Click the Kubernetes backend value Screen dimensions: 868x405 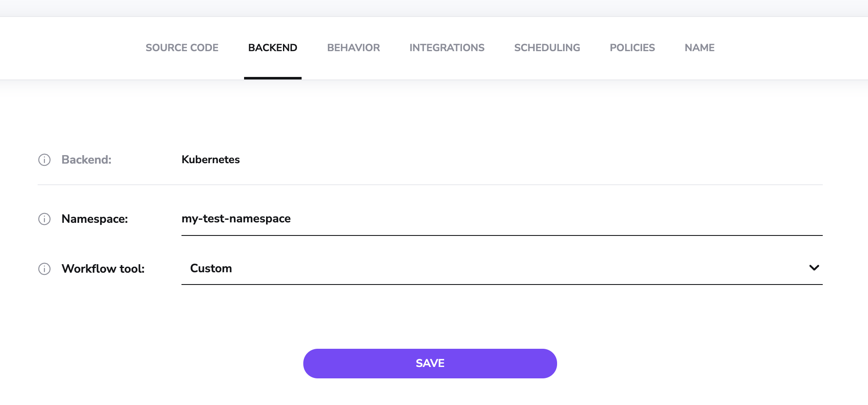[x=210, y=160]
